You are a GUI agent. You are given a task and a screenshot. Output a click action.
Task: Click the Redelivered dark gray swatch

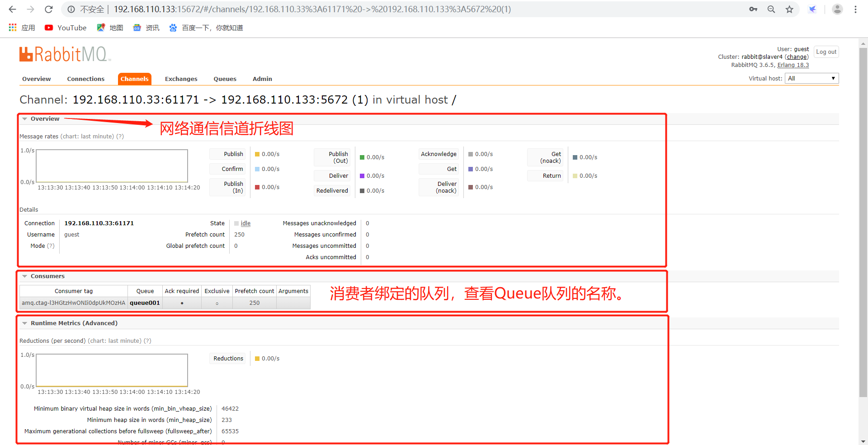(362, 191)
